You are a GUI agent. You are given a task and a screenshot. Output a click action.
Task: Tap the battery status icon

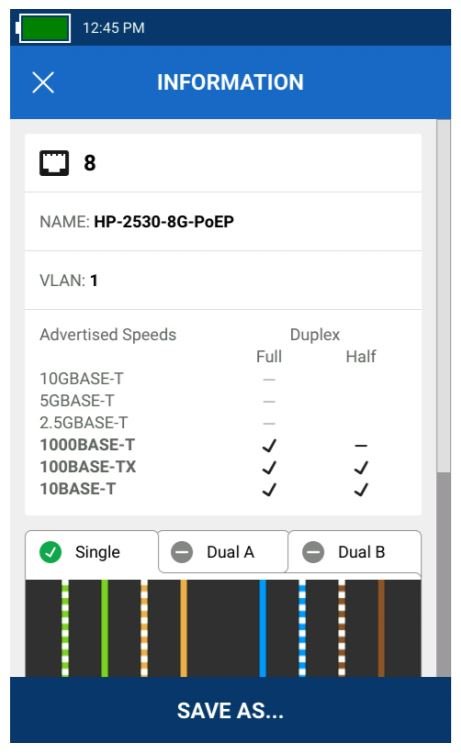click(43, 28)
